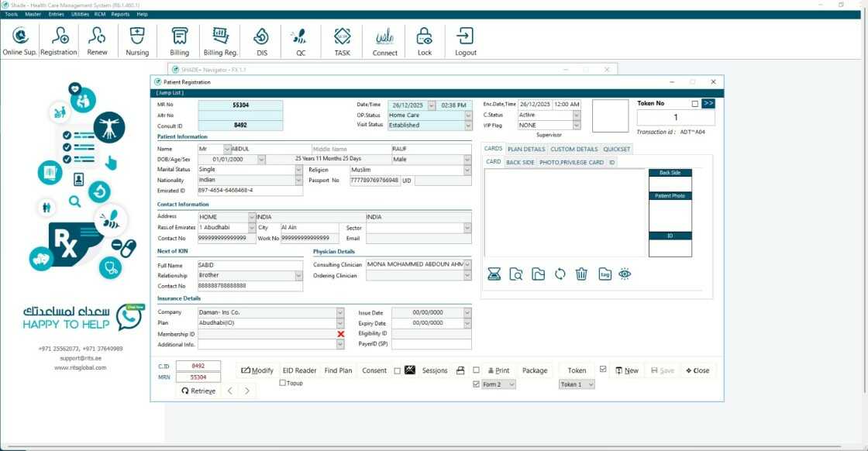Click the scanner icon under card preview
The width and height of the screenshot is (868, 451).
coord(494,274)
